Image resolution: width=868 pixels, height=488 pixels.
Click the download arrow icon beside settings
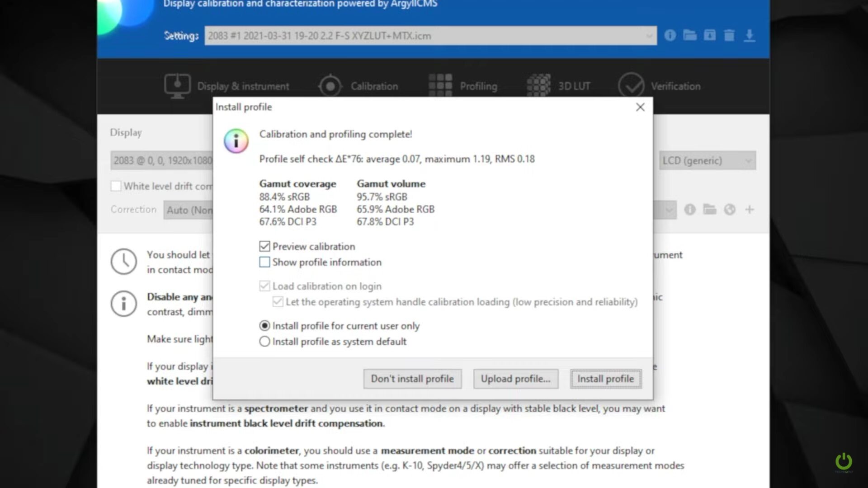(x=749, y=35)
